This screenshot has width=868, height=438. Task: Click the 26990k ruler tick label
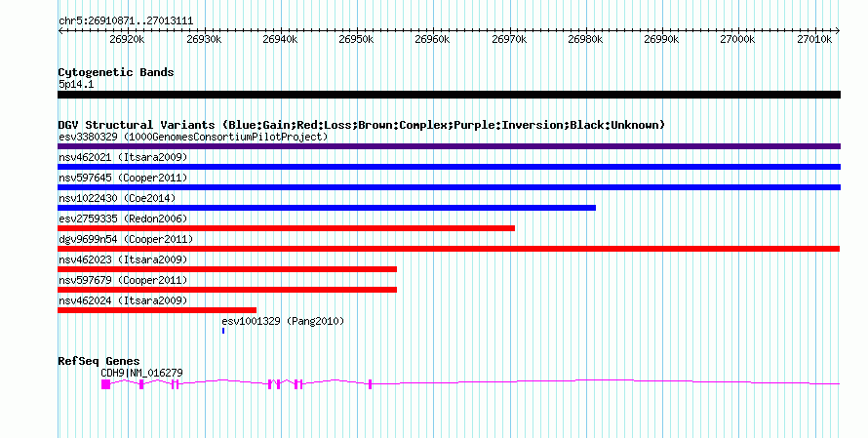point(661,39)
